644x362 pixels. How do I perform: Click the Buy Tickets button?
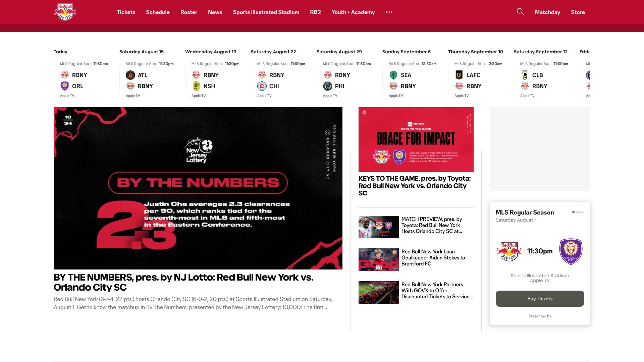coord(540,299)
